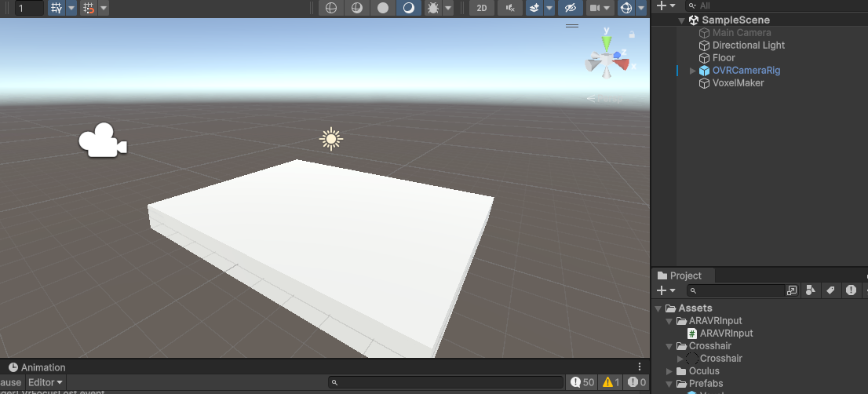Click the snap increment magnet icon

click(x=89, y=8)
